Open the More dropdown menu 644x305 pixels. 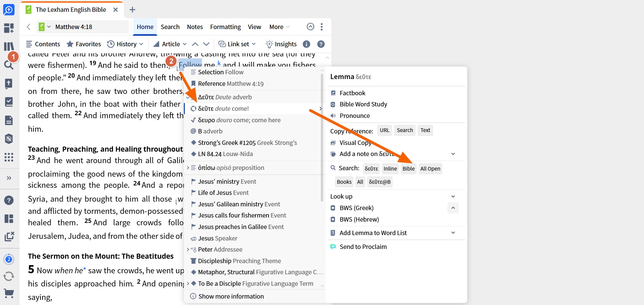[279, 27]
